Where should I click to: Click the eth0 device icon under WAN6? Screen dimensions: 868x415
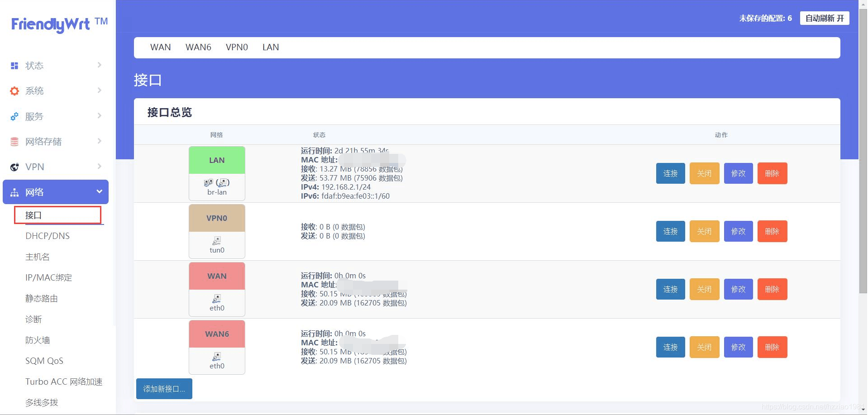coord(217,356)
